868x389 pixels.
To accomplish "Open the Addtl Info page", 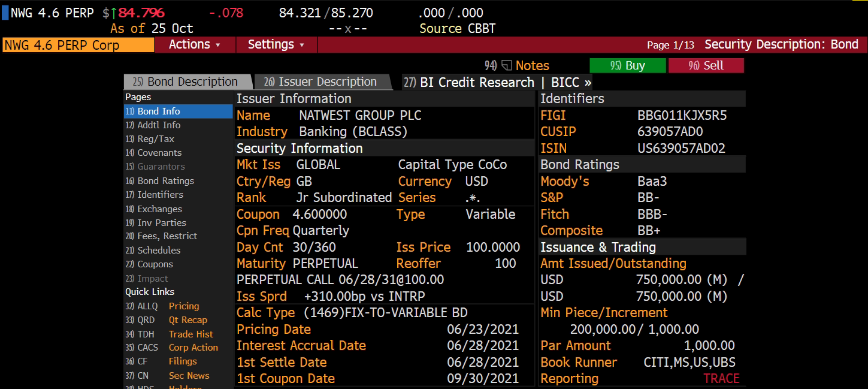I will (x=153, y=125).
